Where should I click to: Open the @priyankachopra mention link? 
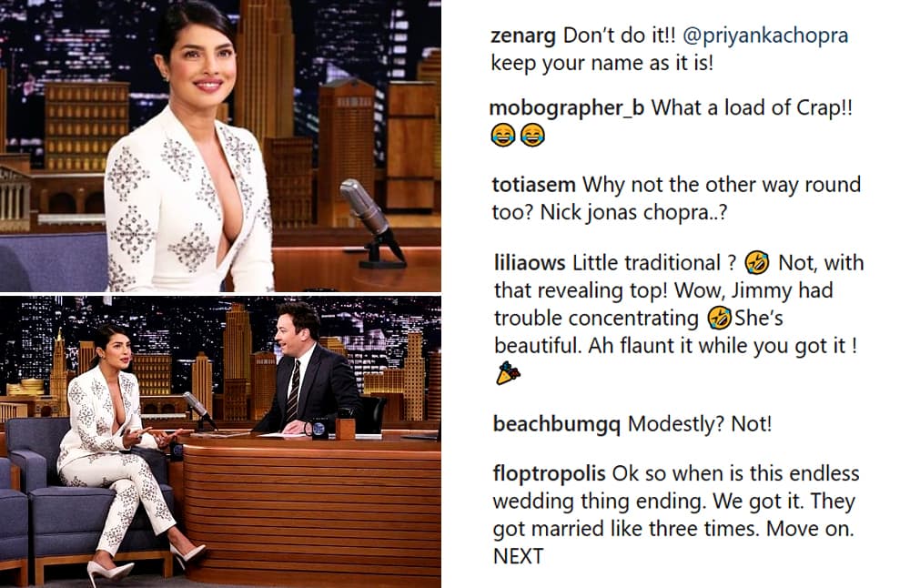coord(765,36)
